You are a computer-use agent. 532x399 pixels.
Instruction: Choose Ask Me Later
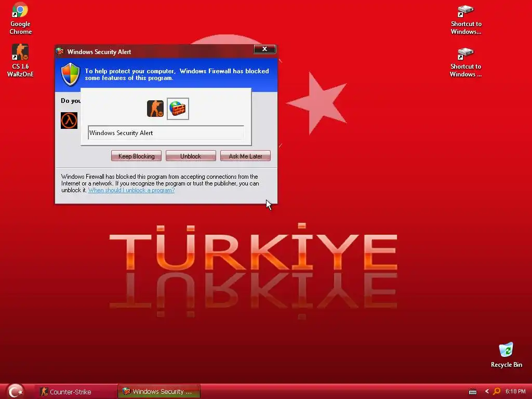(x=245, y=156)
